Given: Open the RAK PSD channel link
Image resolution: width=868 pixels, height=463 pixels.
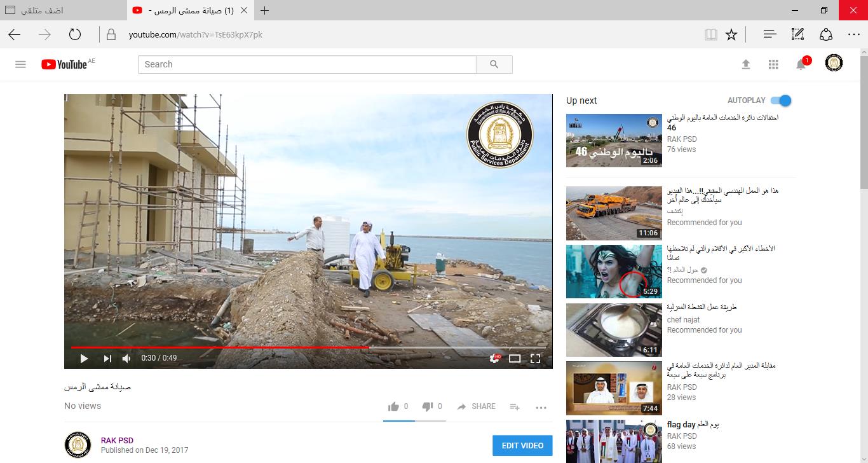Looking at the screenshot, I should click(117, 440).
